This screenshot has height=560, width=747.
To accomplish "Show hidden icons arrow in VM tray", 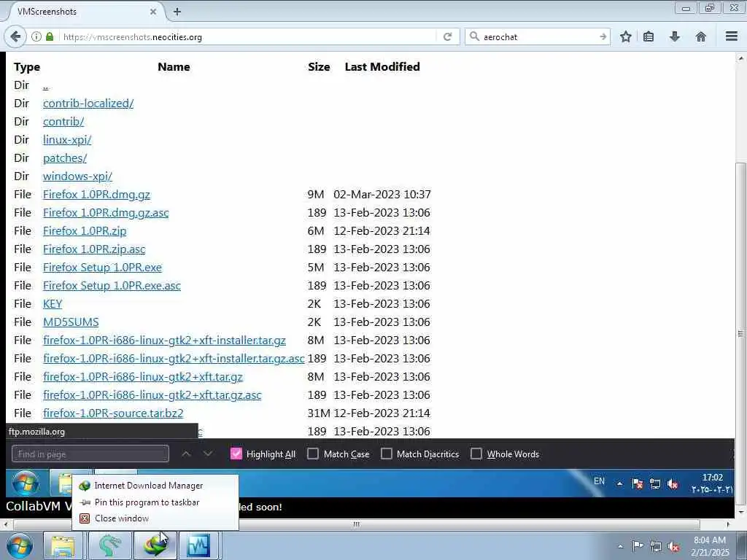I will [620, 484].
